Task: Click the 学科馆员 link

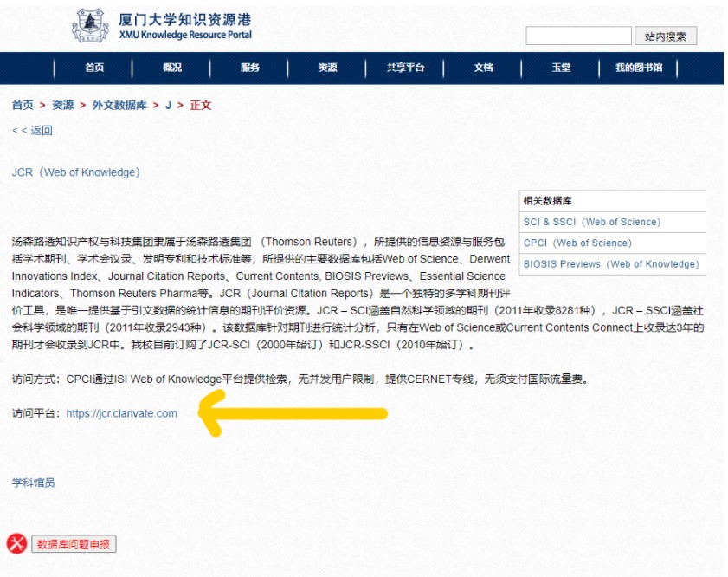Action: [x=34, y=483]
